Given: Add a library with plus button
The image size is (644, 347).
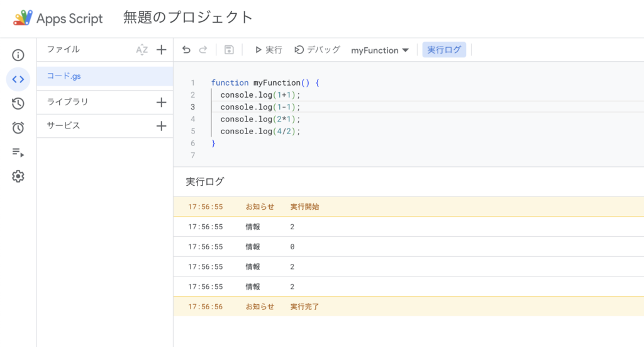Looking at the screenshot, I should pos(161,102).
